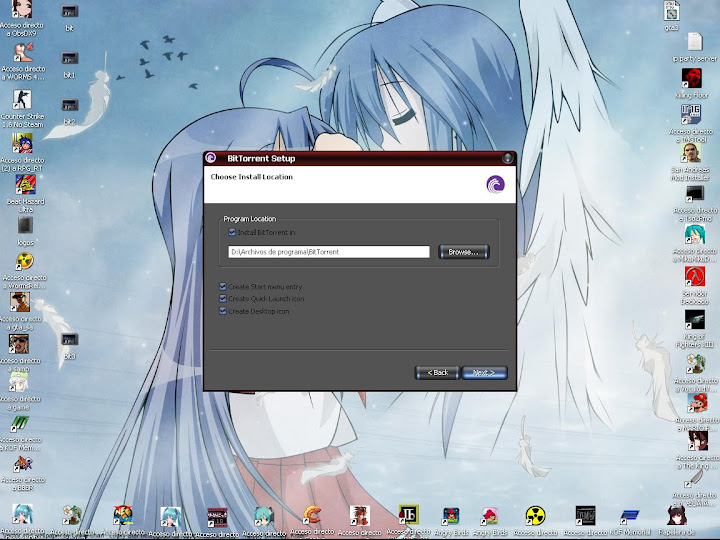Select the RPG_RT shortcut icon

(x=22, y=144)
